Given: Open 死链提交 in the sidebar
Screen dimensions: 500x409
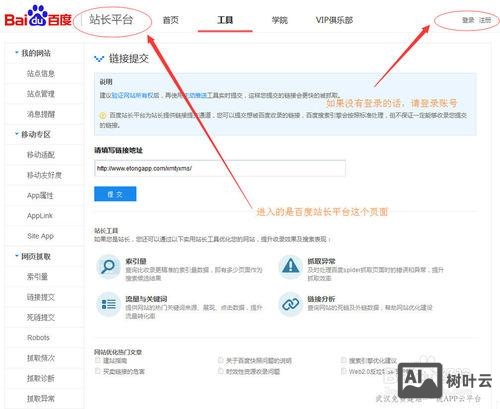Looking at the screenshot, I should [41, 317].
